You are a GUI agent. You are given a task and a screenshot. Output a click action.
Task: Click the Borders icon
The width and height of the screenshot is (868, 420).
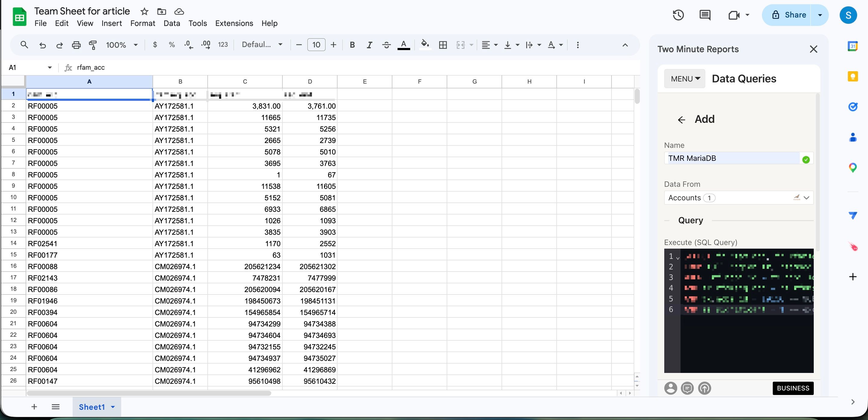pos(443,45)
